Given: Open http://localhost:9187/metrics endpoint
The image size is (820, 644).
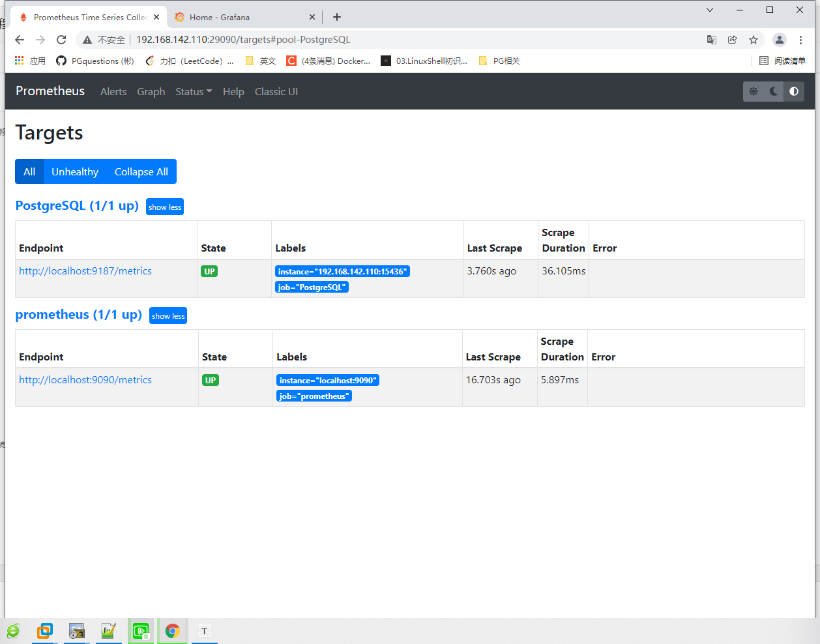Looking at the screenshot, I should (x=85, y=271).
